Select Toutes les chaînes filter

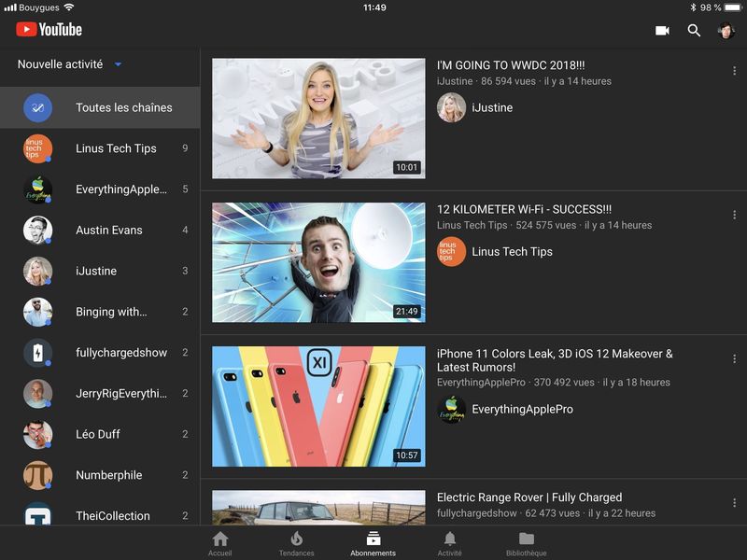[x=100, y=107]
